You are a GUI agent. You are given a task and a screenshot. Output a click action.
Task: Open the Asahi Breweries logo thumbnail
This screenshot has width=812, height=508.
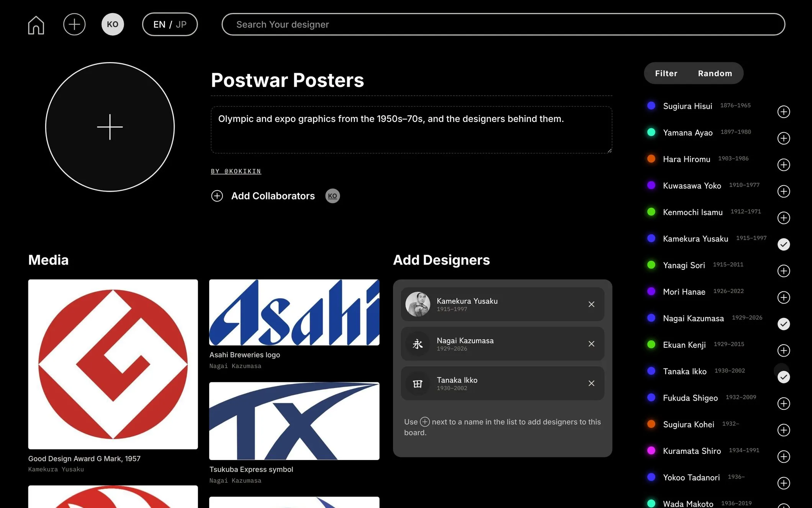tap(294, 312)
